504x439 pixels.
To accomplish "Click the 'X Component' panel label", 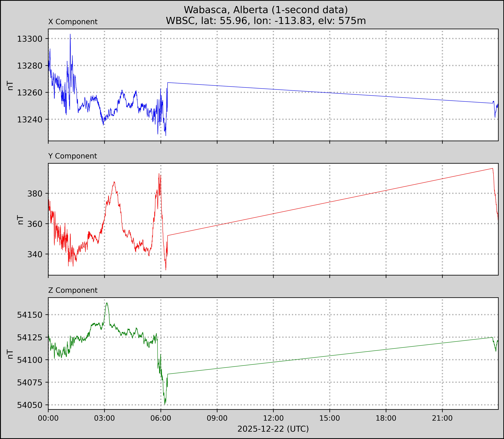I will point(73,22).
